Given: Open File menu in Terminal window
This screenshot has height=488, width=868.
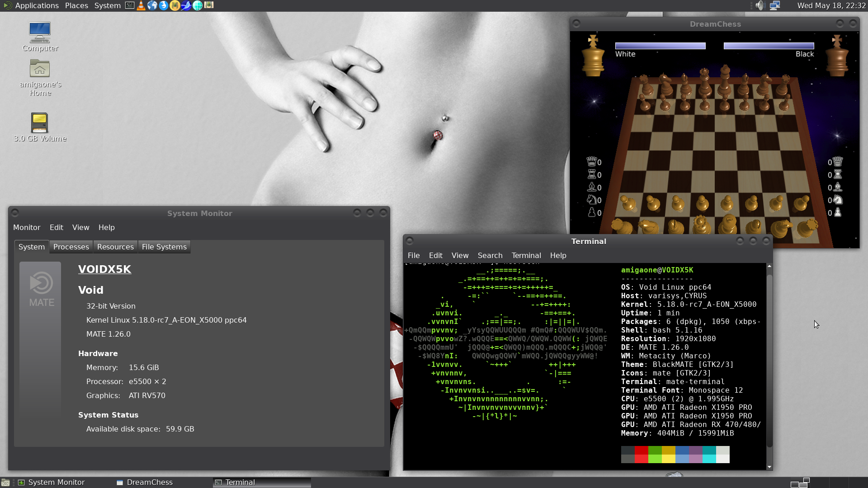Looking at the screenshot, I should [x=414, y=255].
